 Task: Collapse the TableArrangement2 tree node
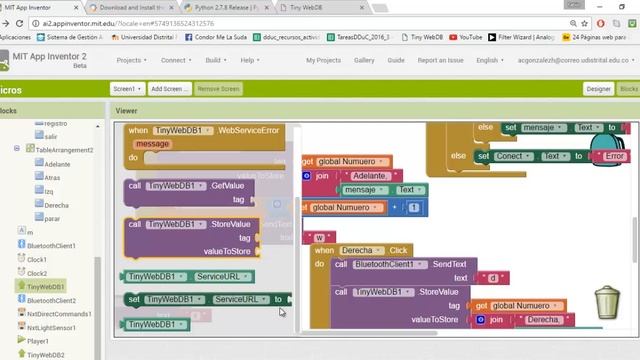tap(17, 148)
